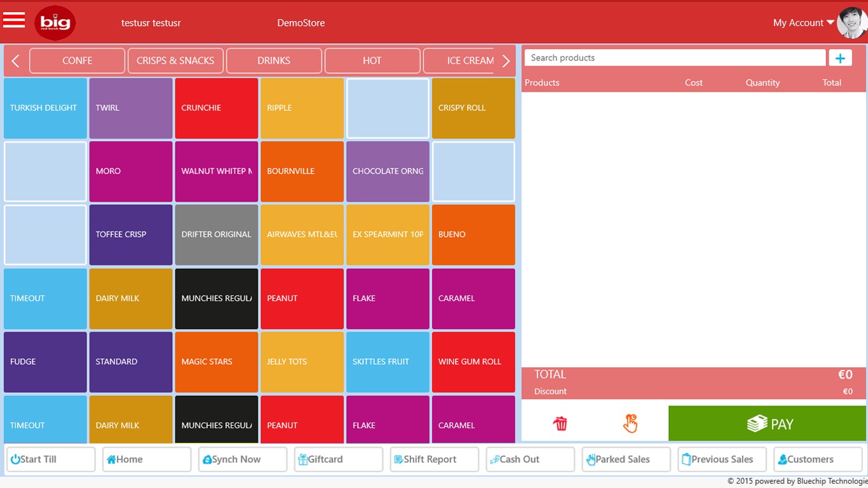Image resolution: width=868 pixels, height=488 pixels.
Task: Click the Big Red Book logo
Action: coord(55,23)
